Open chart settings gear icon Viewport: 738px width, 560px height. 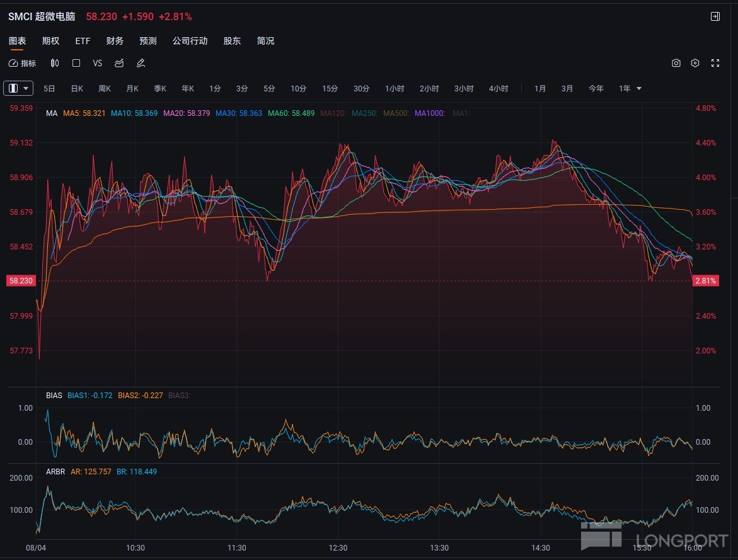point(695,63)
